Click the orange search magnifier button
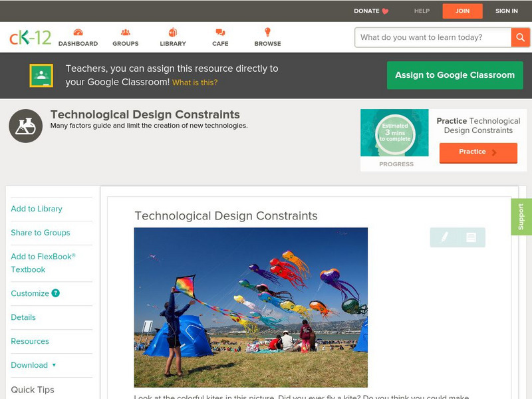 tap(520, 37)
